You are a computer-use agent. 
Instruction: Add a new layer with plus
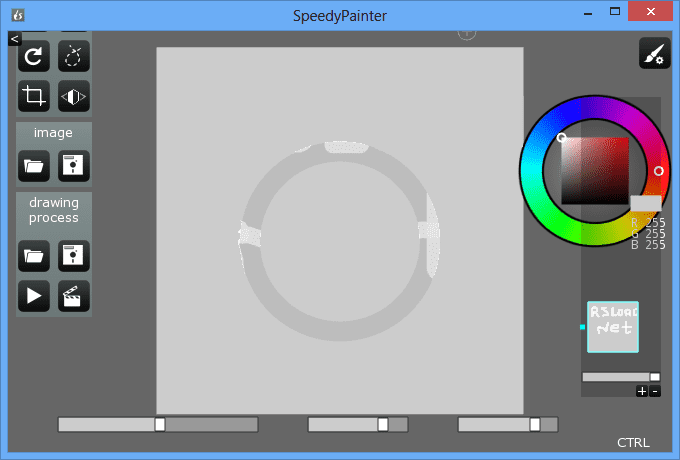point(642,391)
